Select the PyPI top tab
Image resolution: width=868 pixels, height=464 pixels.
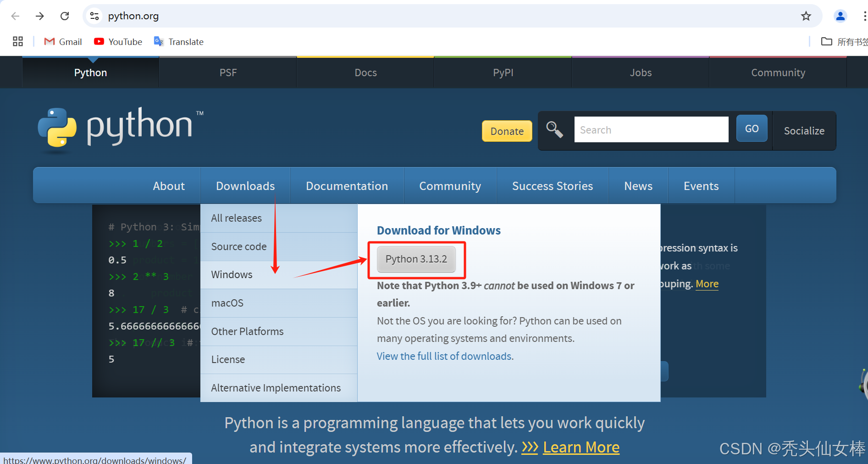[503, 73]
